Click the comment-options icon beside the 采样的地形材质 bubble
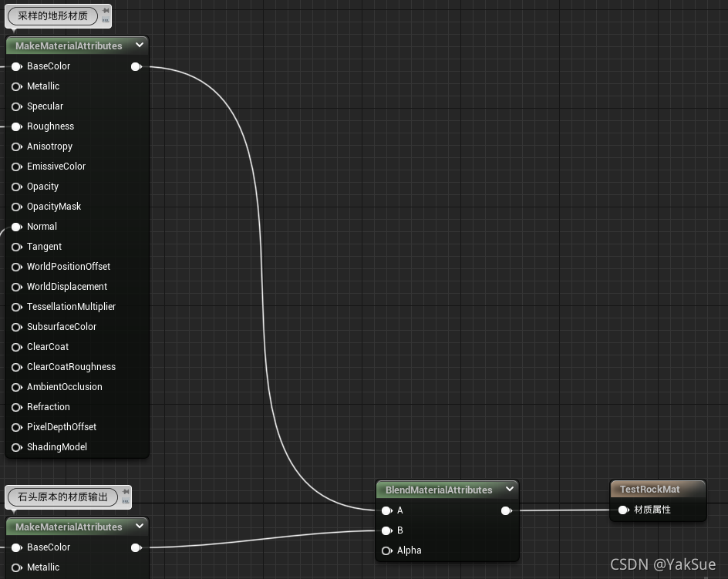 (106, 20)
